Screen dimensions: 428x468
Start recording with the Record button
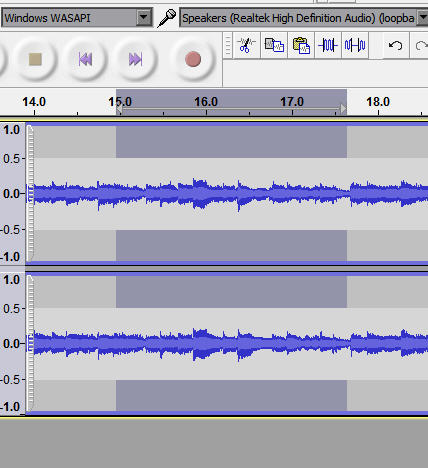click(193, 59)
